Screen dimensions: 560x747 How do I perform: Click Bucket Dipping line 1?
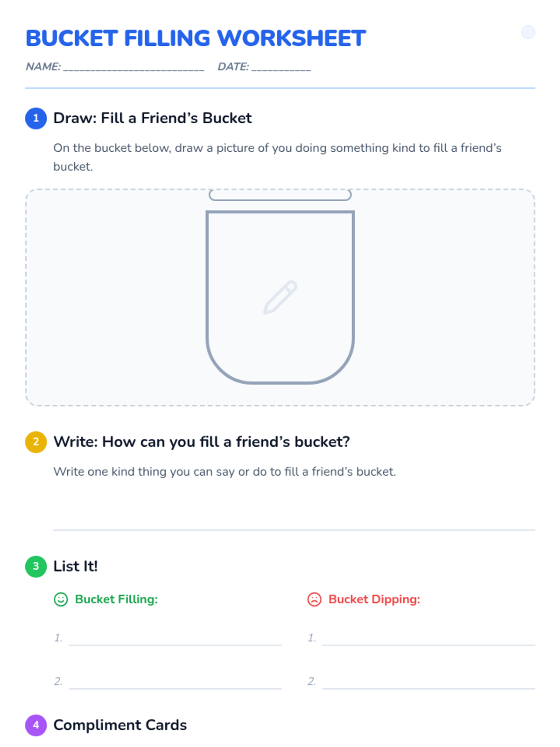pos(429,645)
